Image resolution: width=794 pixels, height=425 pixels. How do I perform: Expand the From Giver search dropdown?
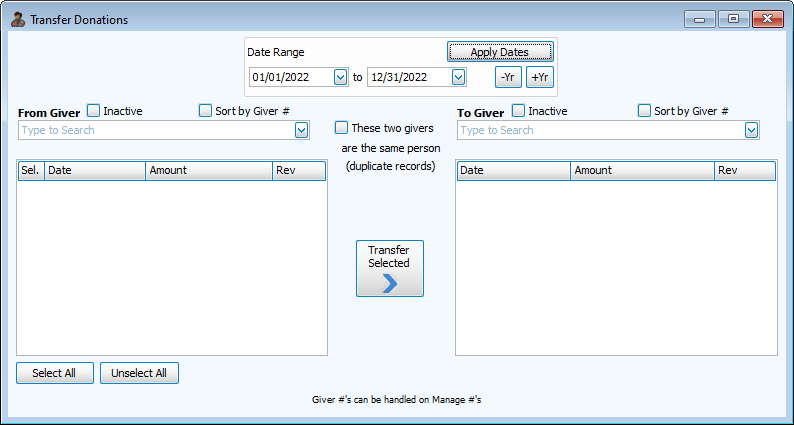point(301,130)
